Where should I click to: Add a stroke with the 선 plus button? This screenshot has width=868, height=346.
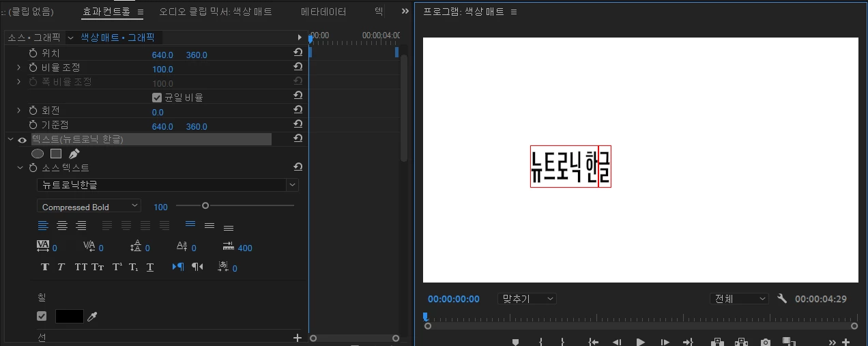(x=297, y=337)
